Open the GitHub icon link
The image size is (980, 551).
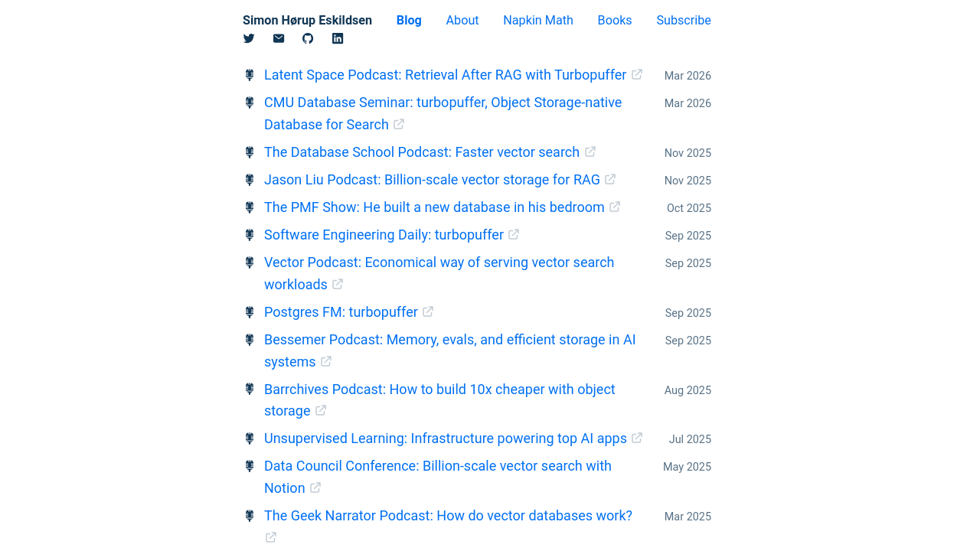308,38
